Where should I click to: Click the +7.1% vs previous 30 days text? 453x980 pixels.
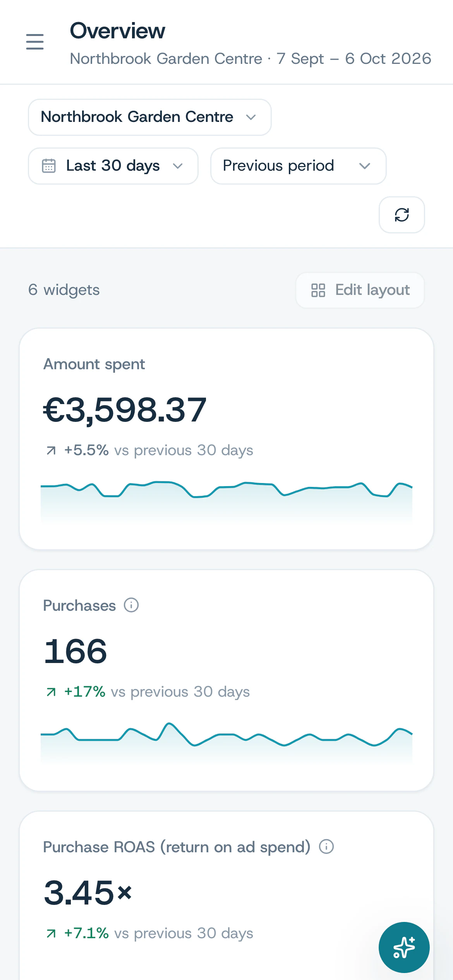(149, 933)
